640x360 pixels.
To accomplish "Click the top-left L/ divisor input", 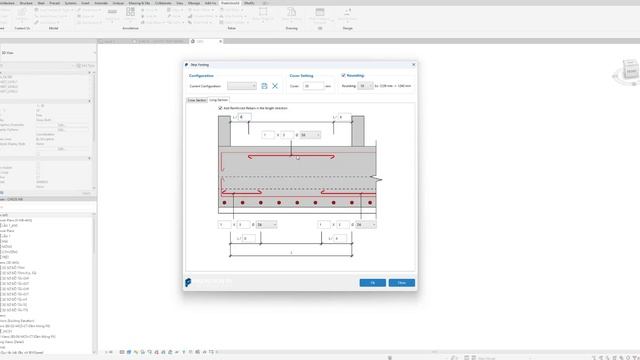I will pos(244,117).
